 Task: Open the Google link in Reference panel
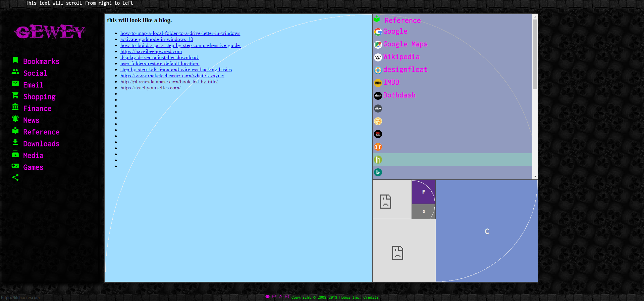[395, 31]
